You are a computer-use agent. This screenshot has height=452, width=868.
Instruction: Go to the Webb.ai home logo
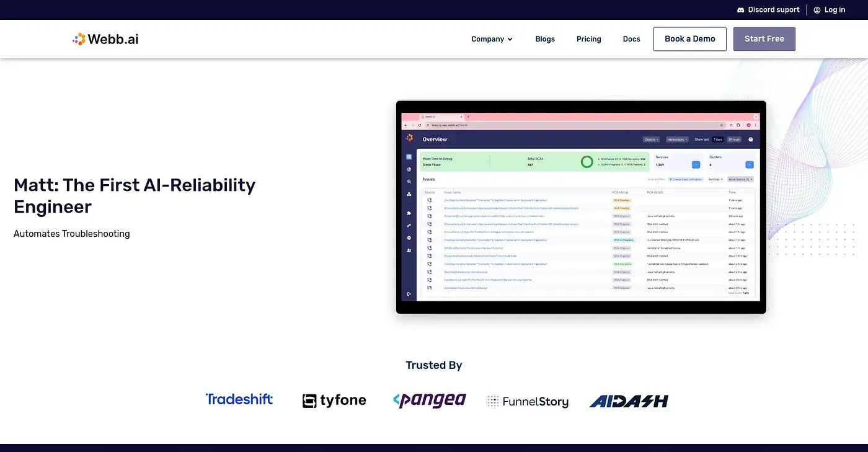pos(105,39)
